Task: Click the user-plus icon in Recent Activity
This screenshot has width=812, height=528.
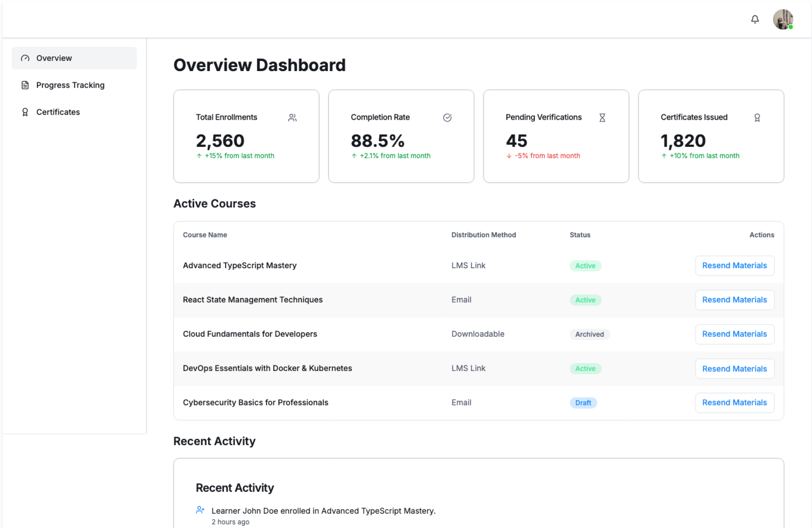Action: pyautogui.click(x=200, y=510)
